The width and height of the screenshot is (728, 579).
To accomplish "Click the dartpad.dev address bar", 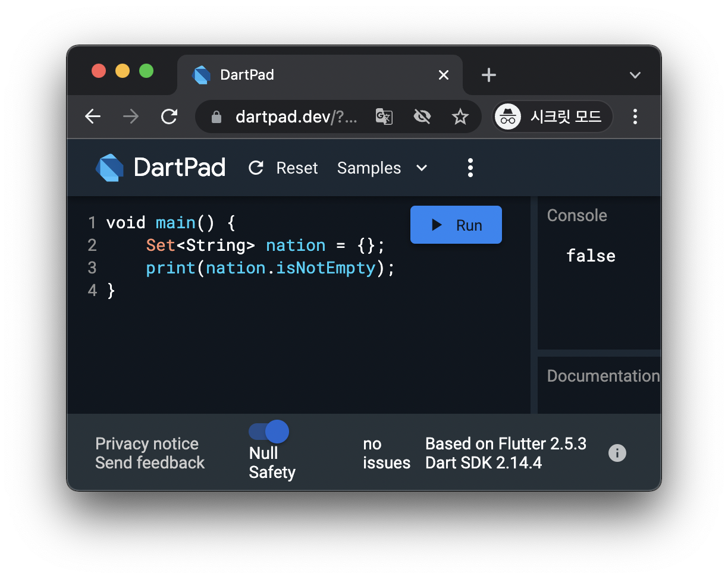I will point(296,117).
